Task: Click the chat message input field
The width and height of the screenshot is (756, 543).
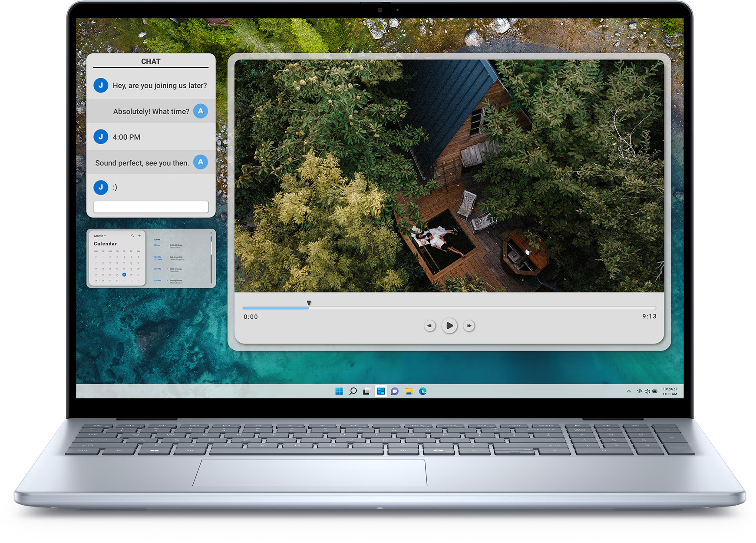Action: 151,207
